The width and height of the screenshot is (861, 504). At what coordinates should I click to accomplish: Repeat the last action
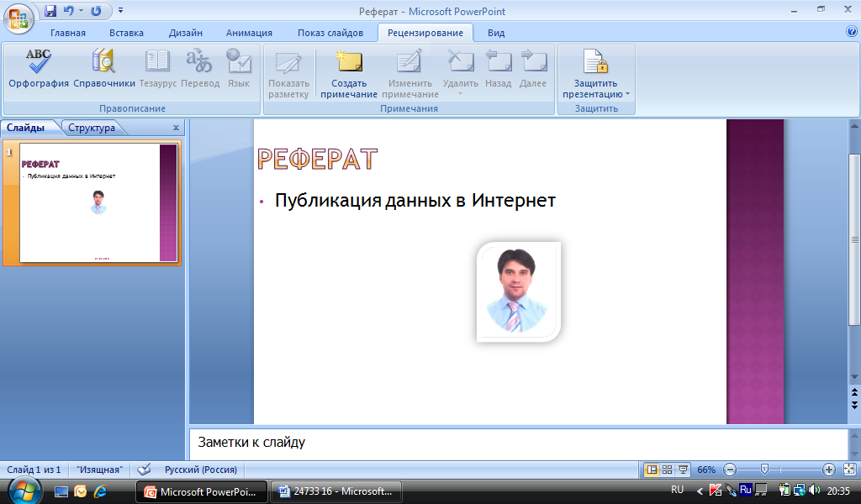(96, 11)
